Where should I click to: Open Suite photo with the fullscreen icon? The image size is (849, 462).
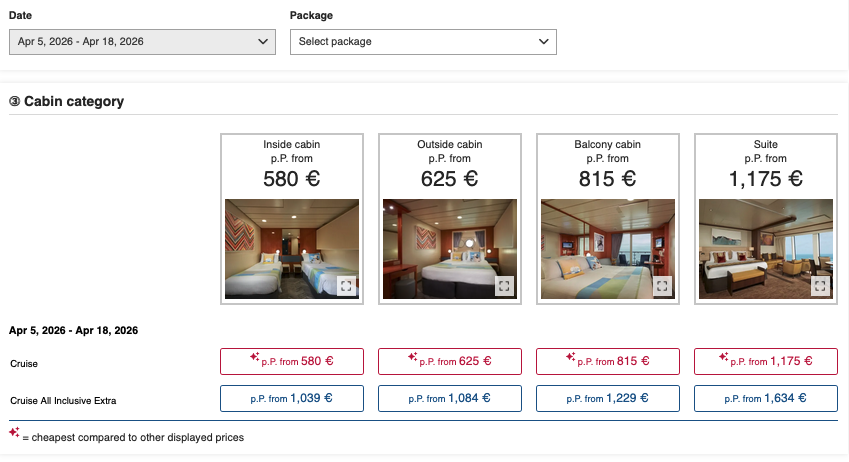click(x=819, y=286)
